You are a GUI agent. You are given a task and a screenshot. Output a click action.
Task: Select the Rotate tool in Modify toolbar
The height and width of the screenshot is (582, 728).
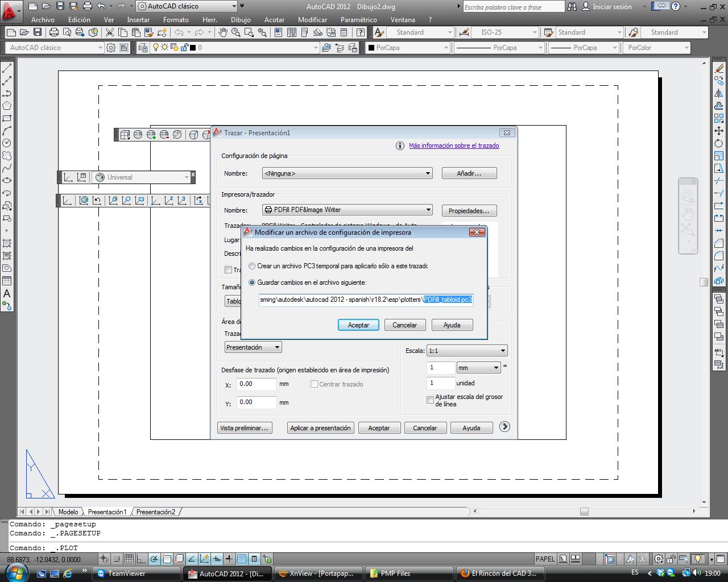coord(719,143)
